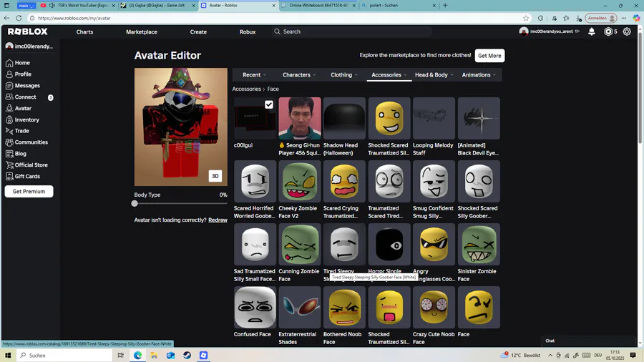This screenshot has width=644, height=362.
Task: Open the browser three-dots menu
Action: point(624,18)
